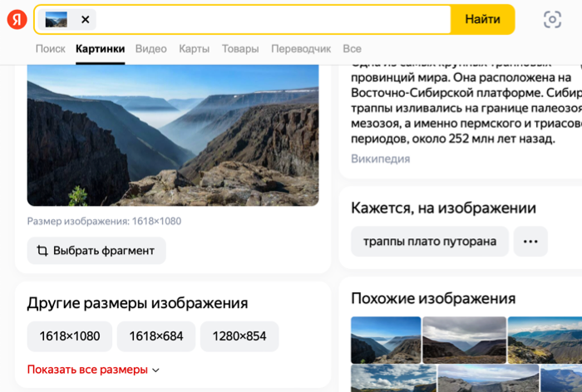Screen dimensions: 582x392
Task: Choose the 1280×854 image size
Action: click(x=239, y=336)
